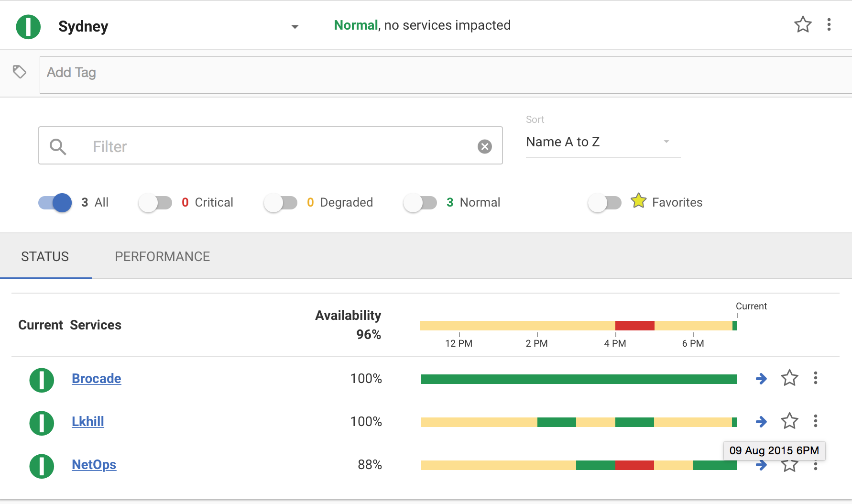852x504 pixels.
Task: Click the tag icon beside Add Tag
Action: coord(20,72)
